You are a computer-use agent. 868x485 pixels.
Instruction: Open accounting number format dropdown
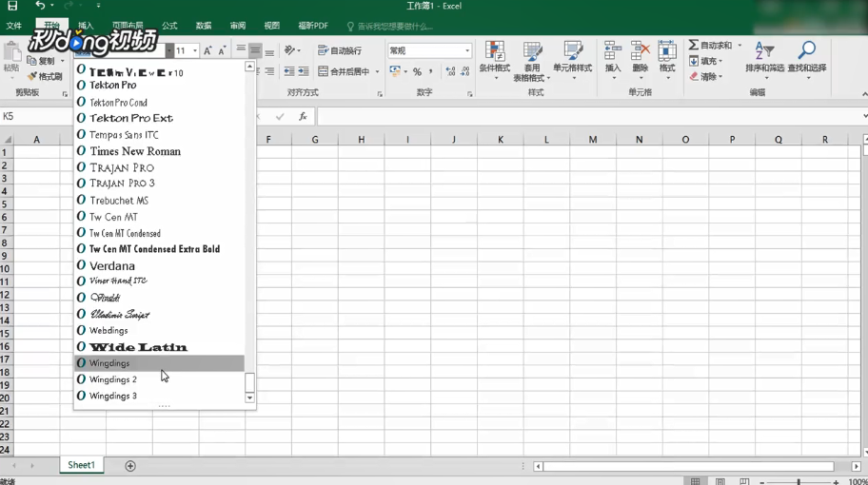405,71
